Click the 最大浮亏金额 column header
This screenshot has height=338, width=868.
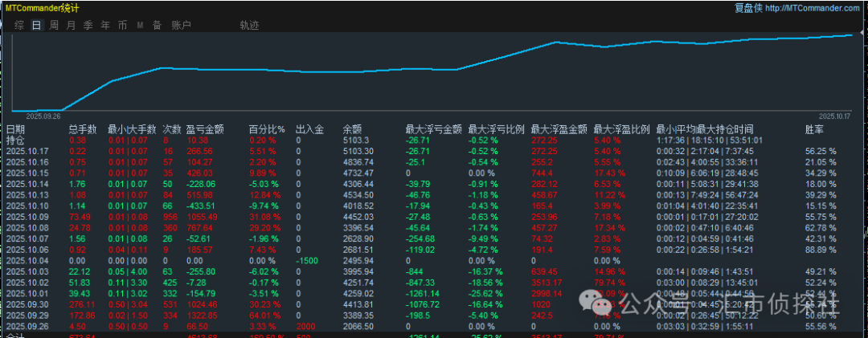pyautogui.click(x=433, y=129)
